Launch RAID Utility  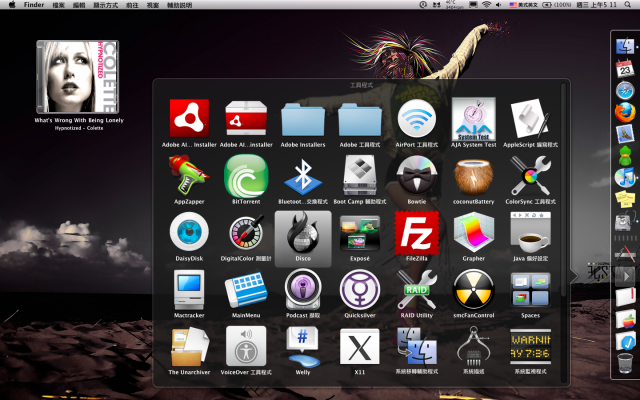pyautogui.click(x=417, y=290)
